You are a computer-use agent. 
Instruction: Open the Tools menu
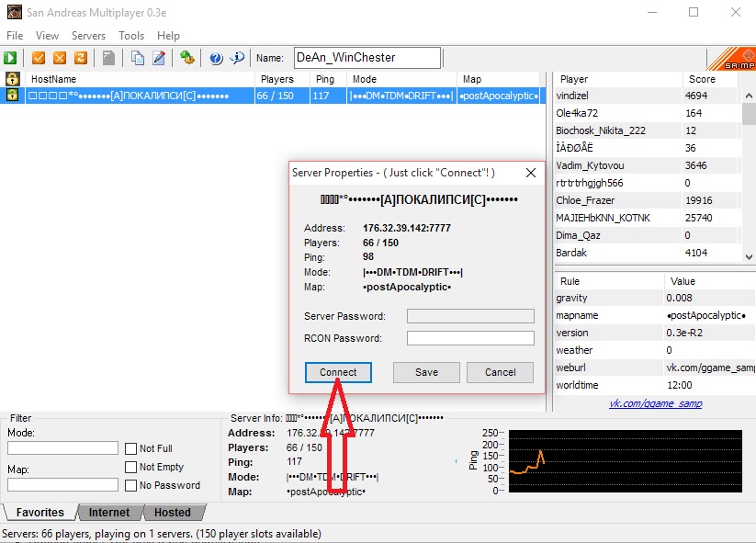pos(131,36)
